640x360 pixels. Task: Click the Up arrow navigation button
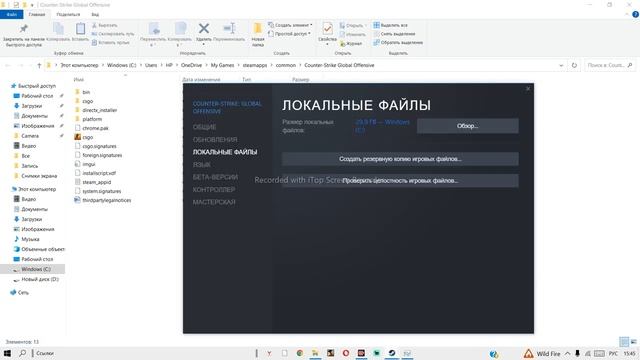pyautogui.click(x=39, y=65)
